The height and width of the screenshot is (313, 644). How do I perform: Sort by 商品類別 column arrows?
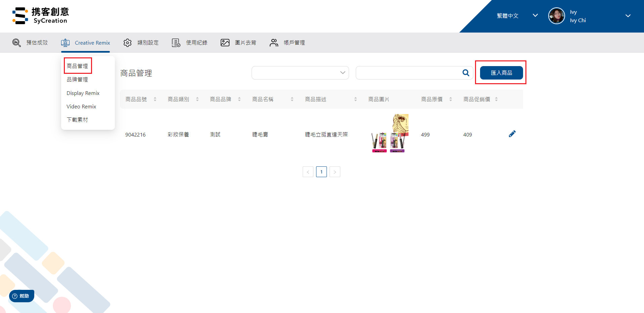pyautogui.click(x=197, y=99)
